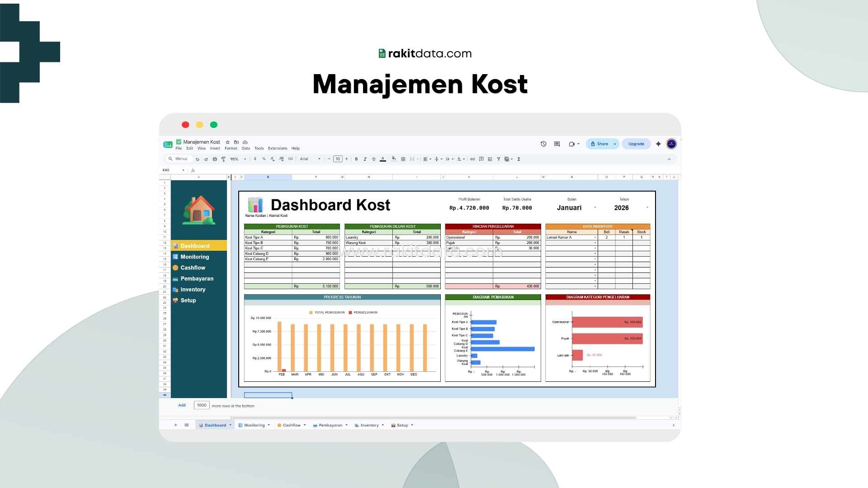
Task: Open the functions sigma icon
Action: point(519,159)
